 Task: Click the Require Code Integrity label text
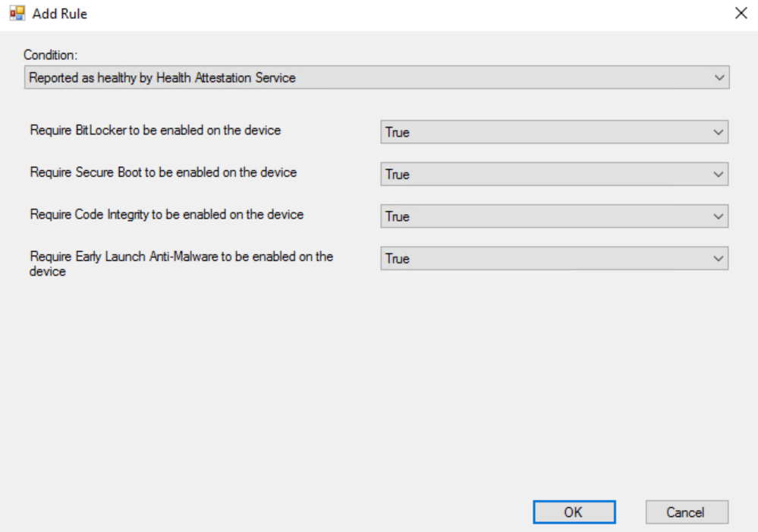point(166,215)
